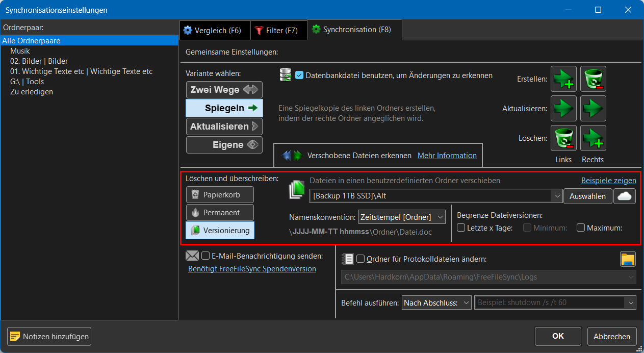Select Alle Ordnerpaare in the list
Screen dimensions: 644x353
[89, 41]
